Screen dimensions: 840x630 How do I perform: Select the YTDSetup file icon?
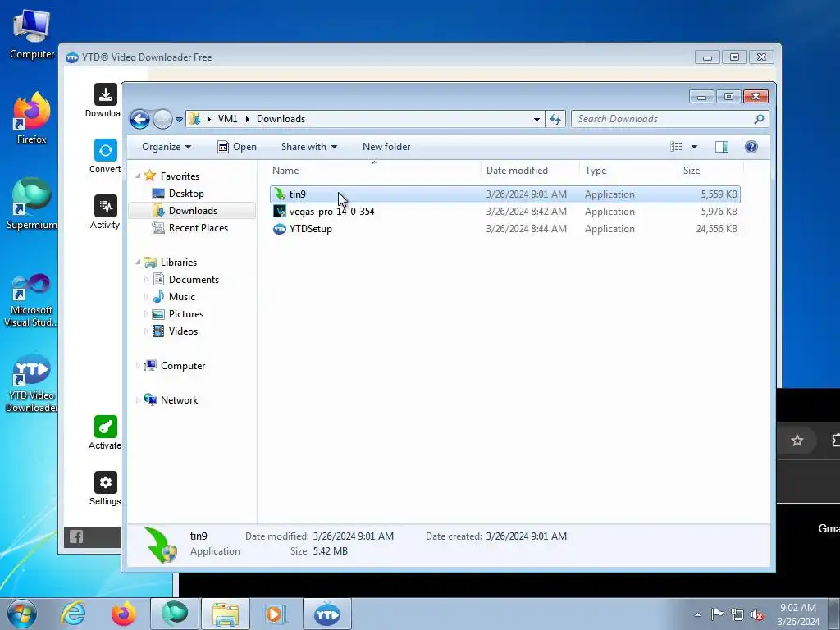coord(280,229)
